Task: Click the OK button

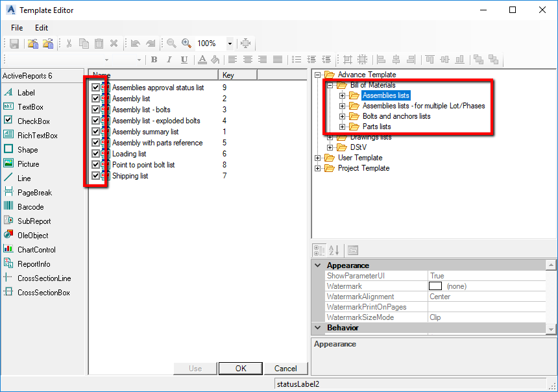Action: point(240,368)
